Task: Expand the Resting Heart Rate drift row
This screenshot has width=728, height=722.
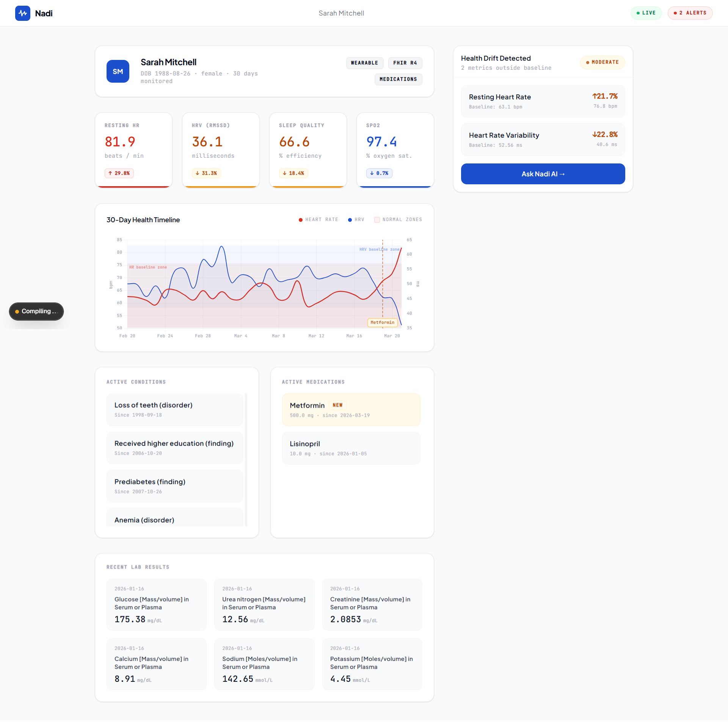Action: (x=543, y=101)
